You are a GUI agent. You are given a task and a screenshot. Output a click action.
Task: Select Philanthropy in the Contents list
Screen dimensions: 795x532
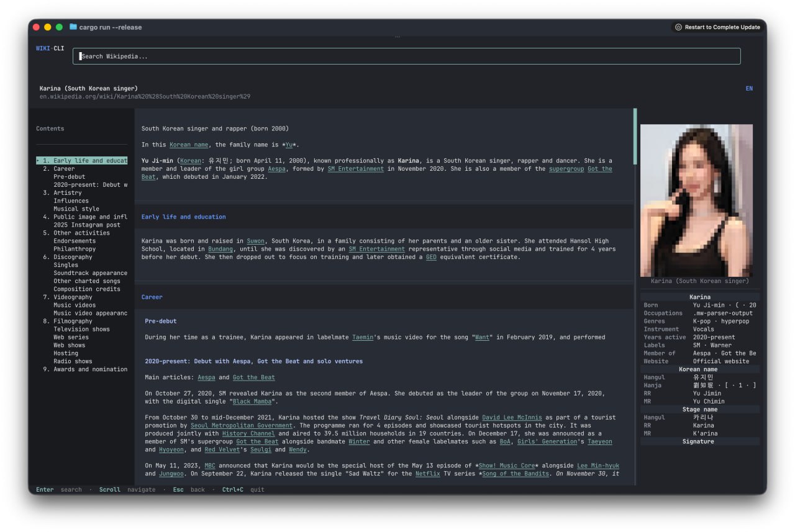pos(75,250)
